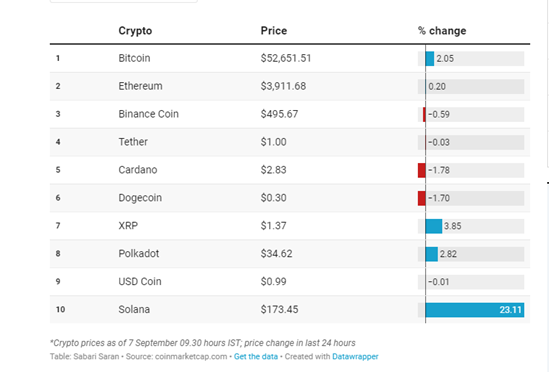Select the Ethereum row name

point(140,86)
